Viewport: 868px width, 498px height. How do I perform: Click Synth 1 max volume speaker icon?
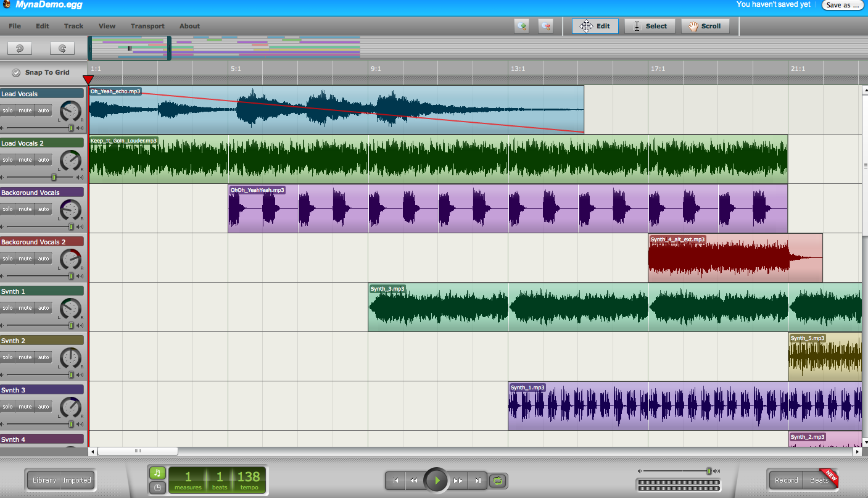pyautogui.click(x=80, y=325)
